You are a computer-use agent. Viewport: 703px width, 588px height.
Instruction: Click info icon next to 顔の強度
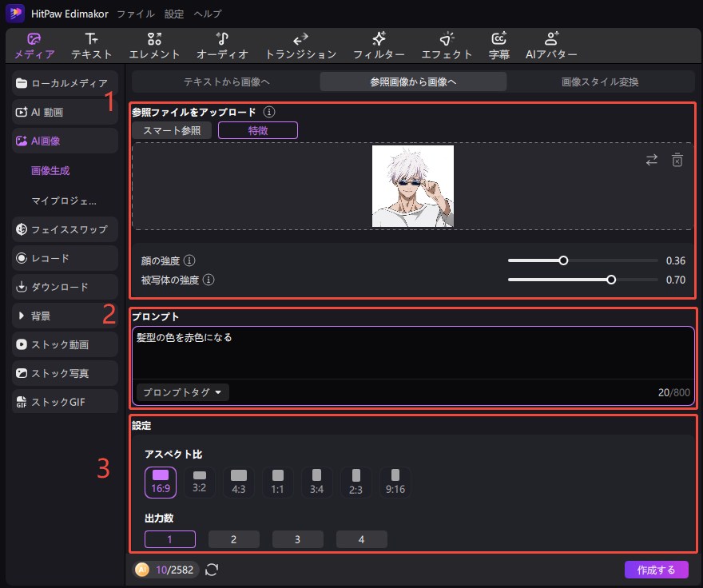pyautogui.click(x=189, y=260)
